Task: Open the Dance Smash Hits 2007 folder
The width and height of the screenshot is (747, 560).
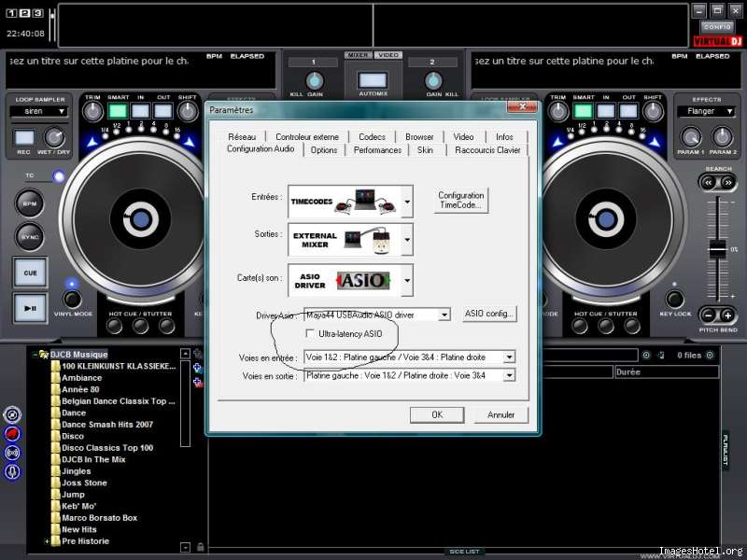Action: 107,425
